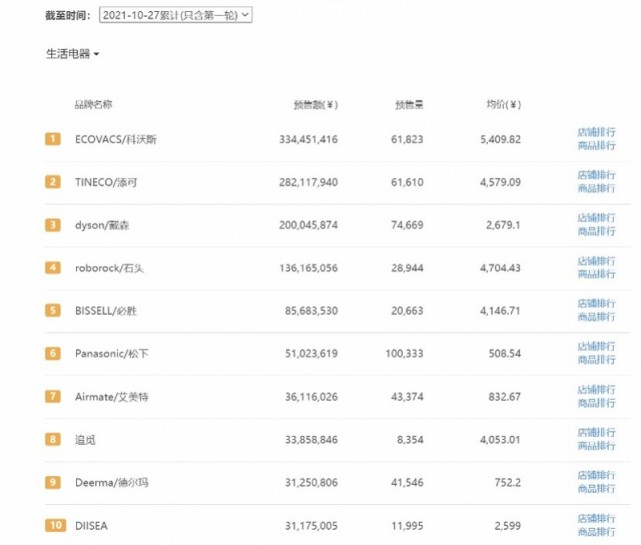Open 店铺排行 link for dyson/戴森
The height and width of the screenshot is (545, 641).
(x=596, y=218)
